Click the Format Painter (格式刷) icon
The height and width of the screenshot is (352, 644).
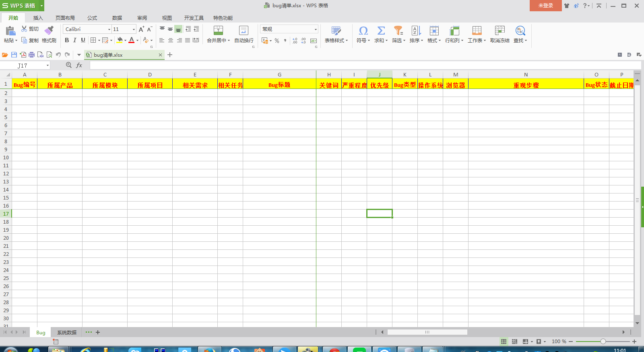[49, 31]
